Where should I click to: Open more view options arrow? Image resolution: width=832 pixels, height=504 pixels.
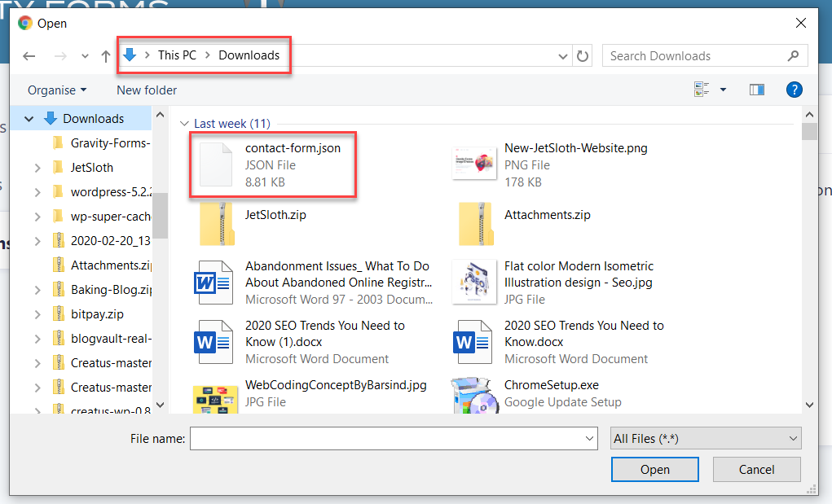(723, 90)
